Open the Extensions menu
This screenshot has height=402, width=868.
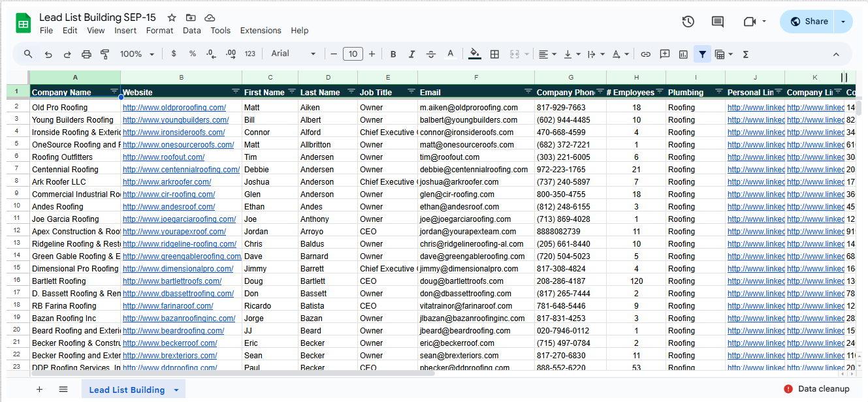(x=261, y=31)
